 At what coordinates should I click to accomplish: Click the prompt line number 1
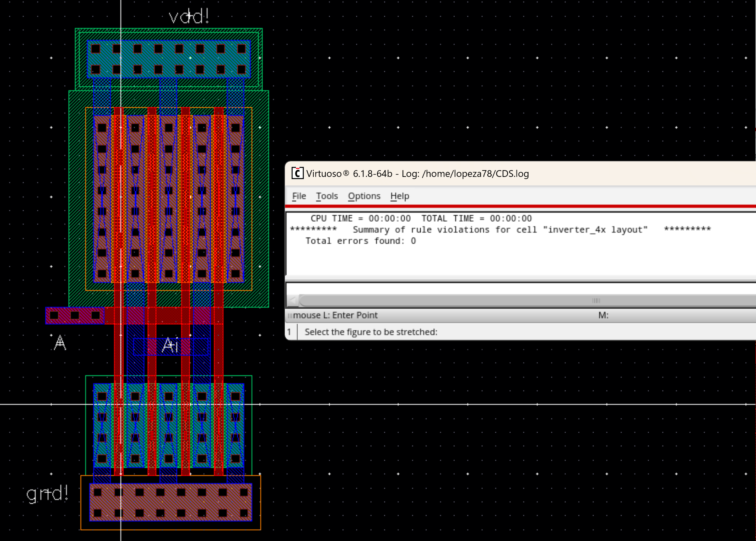289,332
